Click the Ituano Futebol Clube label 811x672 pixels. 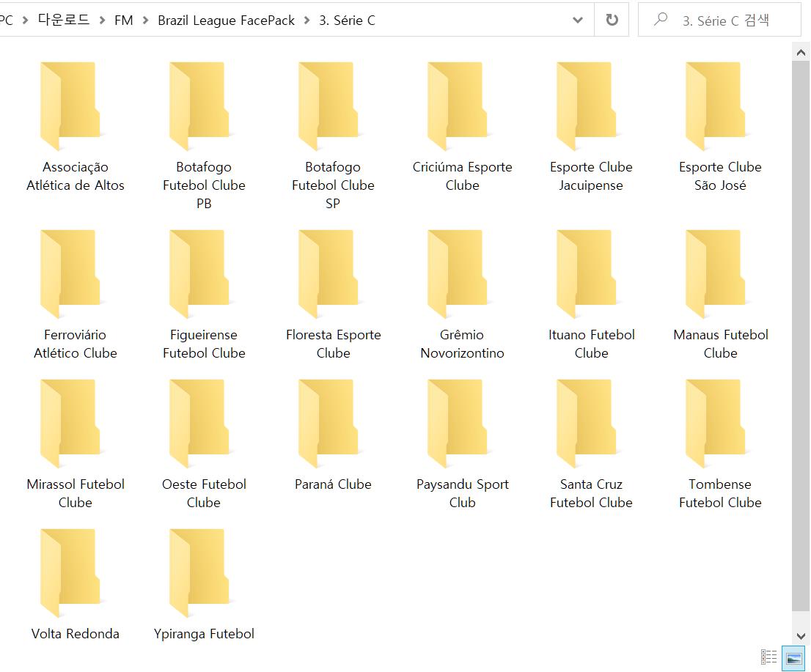tap(591, 344)
